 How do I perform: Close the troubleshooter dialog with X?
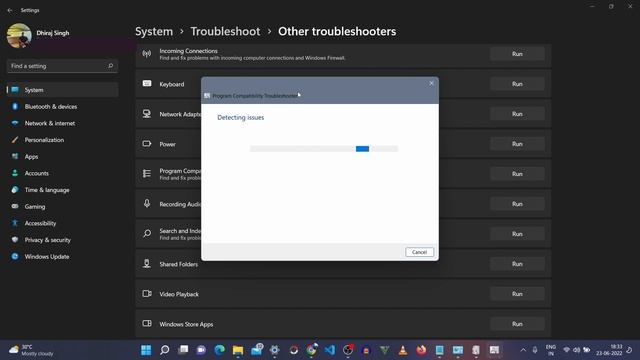[431, 83]
